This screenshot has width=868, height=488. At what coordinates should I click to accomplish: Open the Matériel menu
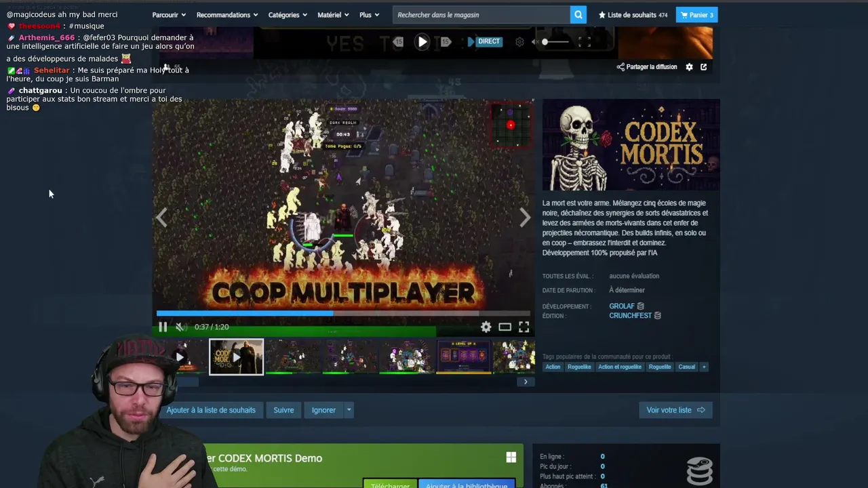click(333, 15)
